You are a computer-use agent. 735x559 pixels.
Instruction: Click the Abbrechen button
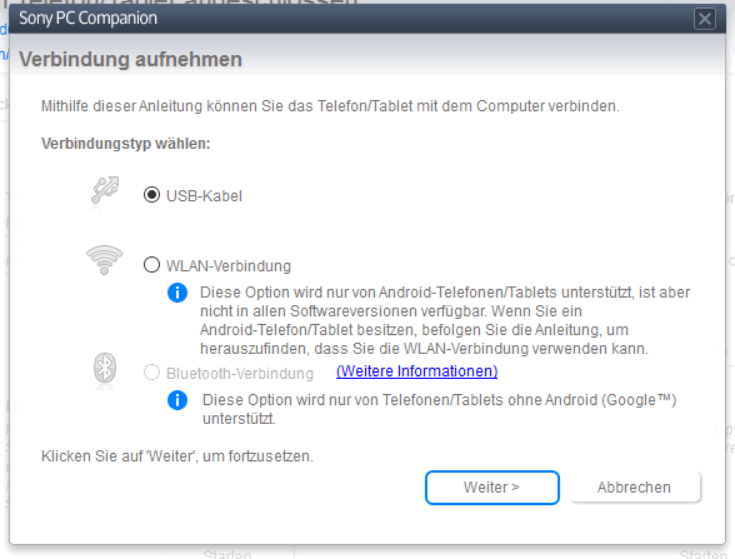coord(635,487)
